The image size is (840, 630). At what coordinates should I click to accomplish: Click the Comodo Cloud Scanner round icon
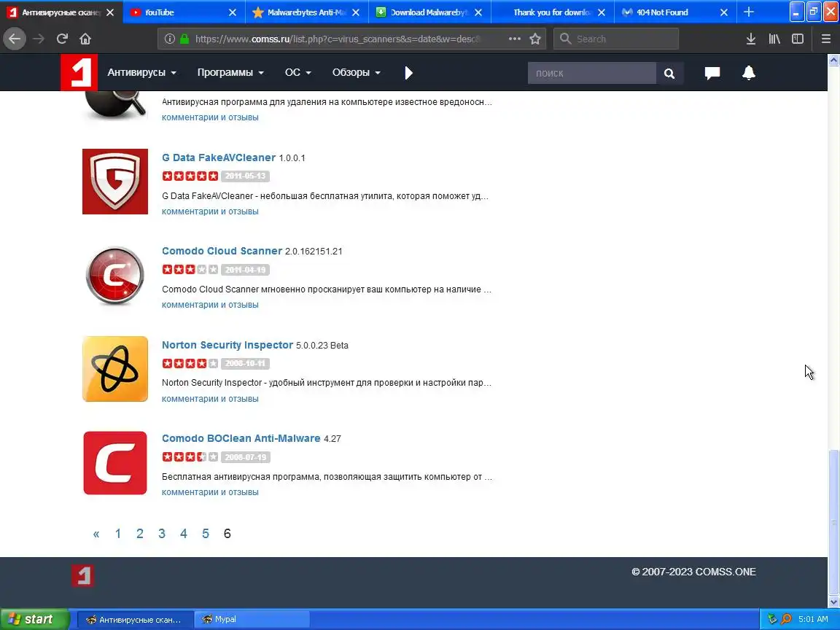coord(115,276)
